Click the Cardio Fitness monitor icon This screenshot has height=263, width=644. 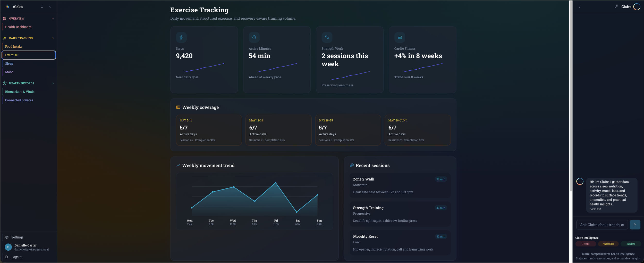click(400, 37)
